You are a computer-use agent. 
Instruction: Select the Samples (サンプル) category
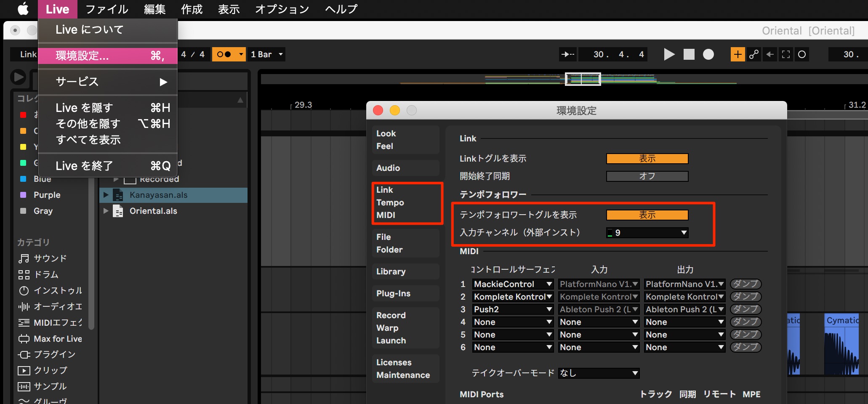coord(43,386)
